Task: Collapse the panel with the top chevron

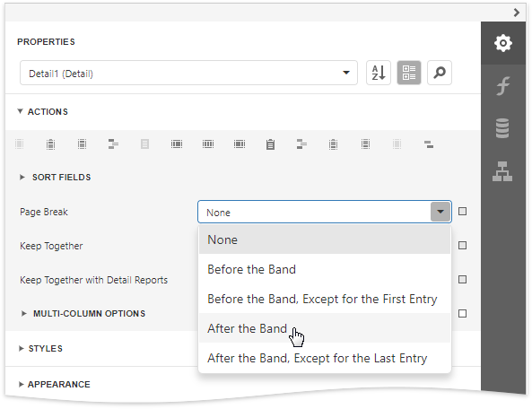Action: click(x=517, y=13)
